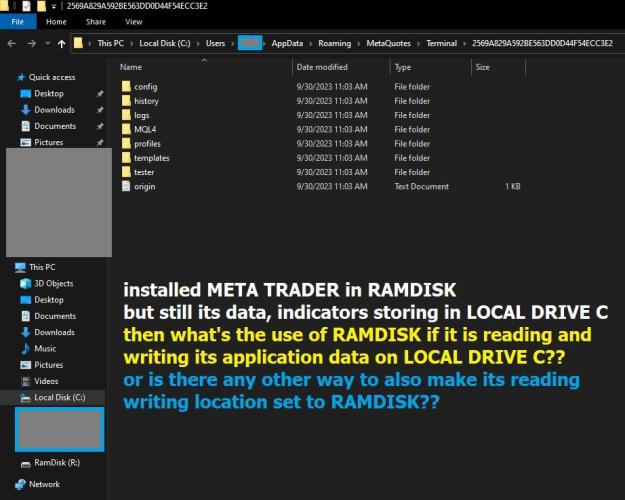
Task: Click pin icon beside Quick access Desktop
Action: click(x=100, y=94)
